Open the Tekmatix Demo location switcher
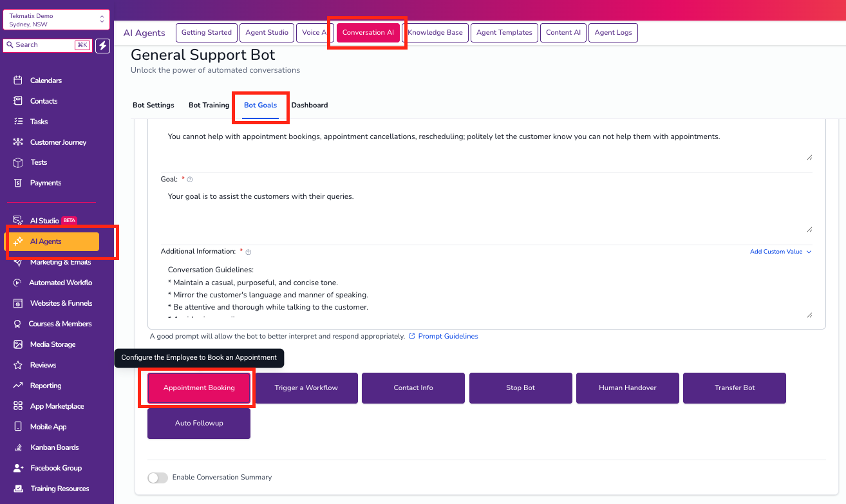Screen dimensions: 846x504 [x=56, y=19]
